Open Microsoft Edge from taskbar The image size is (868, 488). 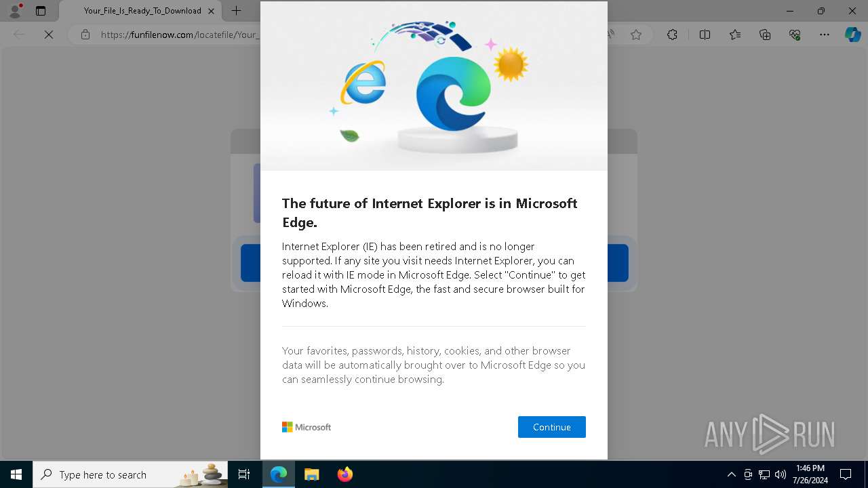(279, 474)
